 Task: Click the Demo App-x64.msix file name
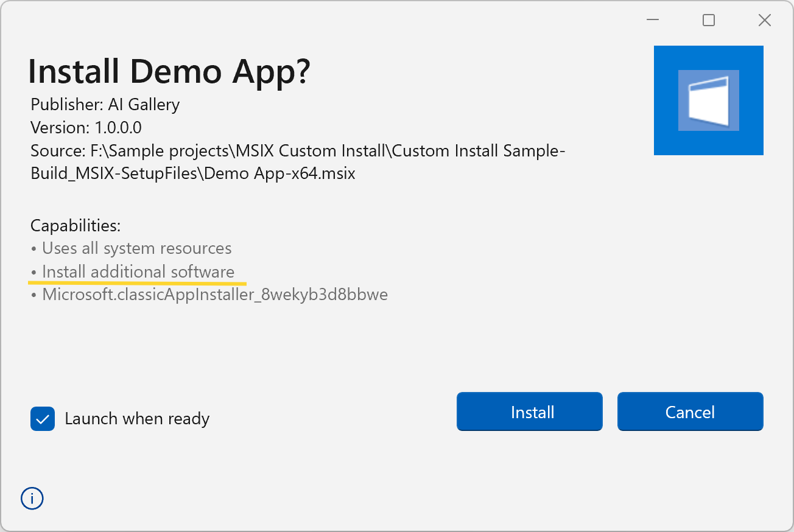click(280, 173)
